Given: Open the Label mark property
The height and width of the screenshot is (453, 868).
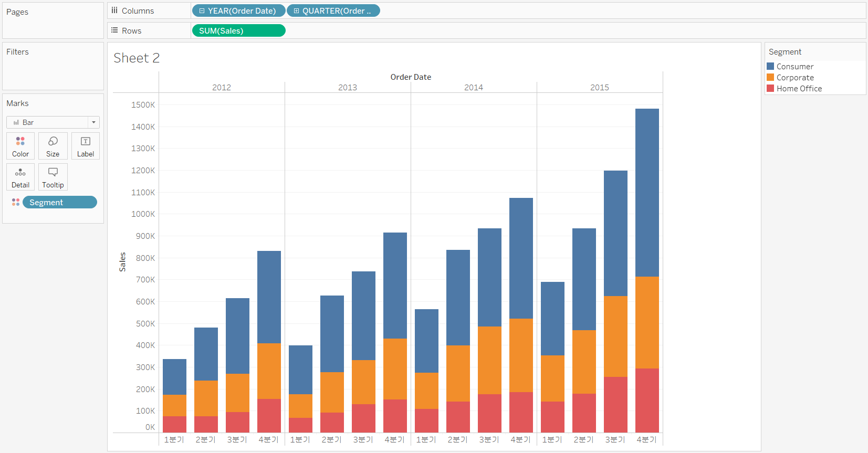Looking at the screenshot, I should tap(86, 146).
